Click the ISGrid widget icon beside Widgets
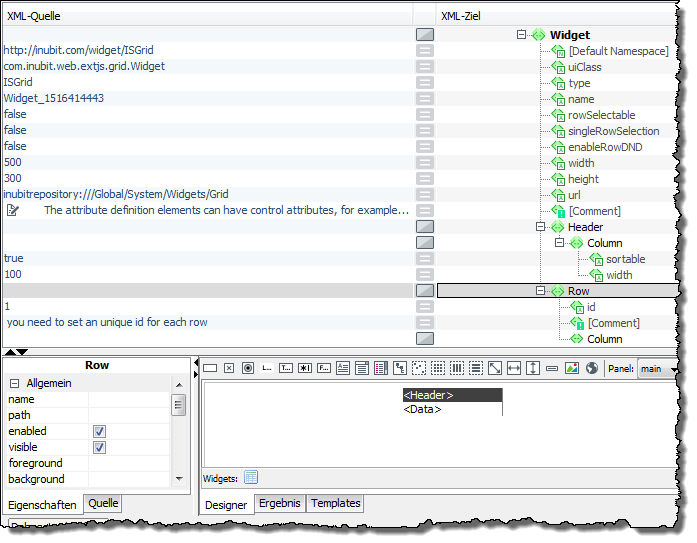The width and height of the screenshot is (697, 543). pos(251,477)
